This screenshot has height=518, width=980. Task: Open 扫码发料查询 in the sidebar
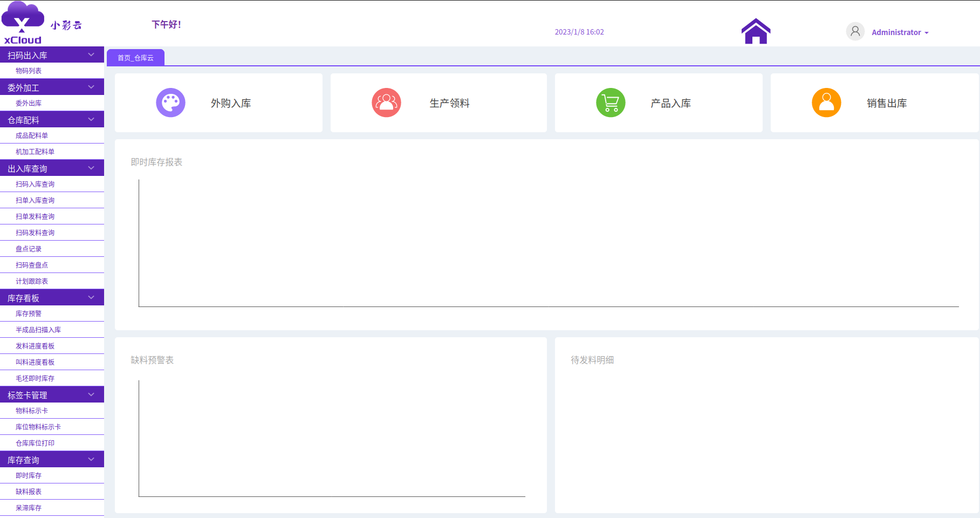tap(52, 233)
